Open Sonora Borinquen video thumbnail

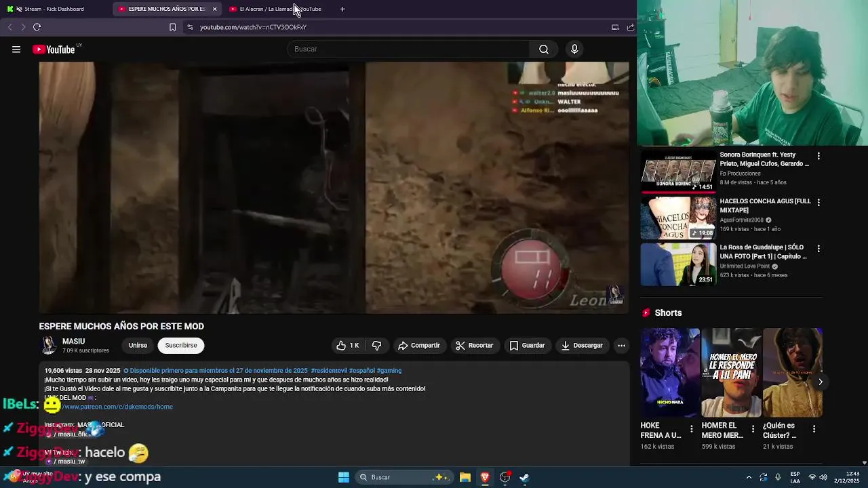(678, 172)
